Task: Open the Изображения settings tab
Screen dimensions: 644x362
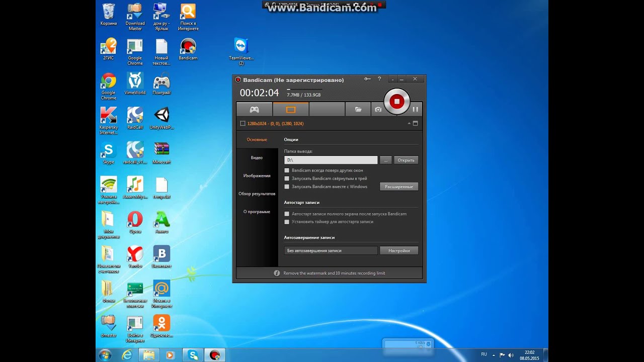Action: [257, 175]
